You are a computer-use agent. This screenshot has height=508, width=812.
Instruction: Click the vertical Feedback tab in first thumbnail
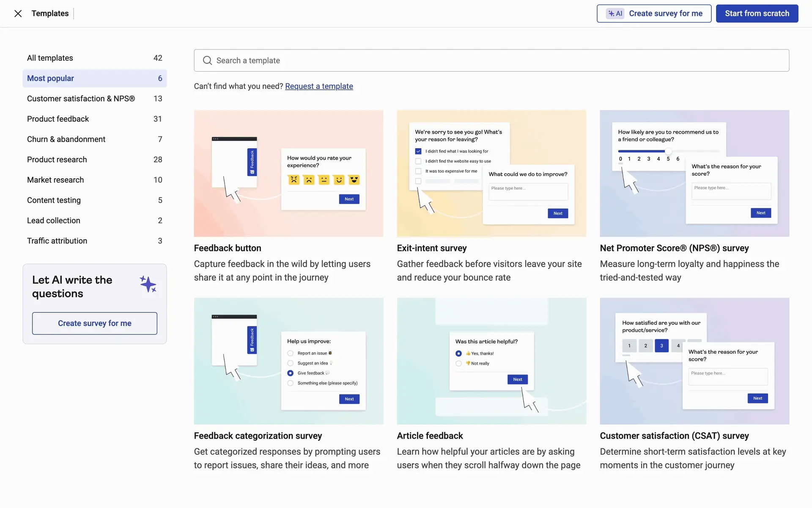click(x=252, y=162)
